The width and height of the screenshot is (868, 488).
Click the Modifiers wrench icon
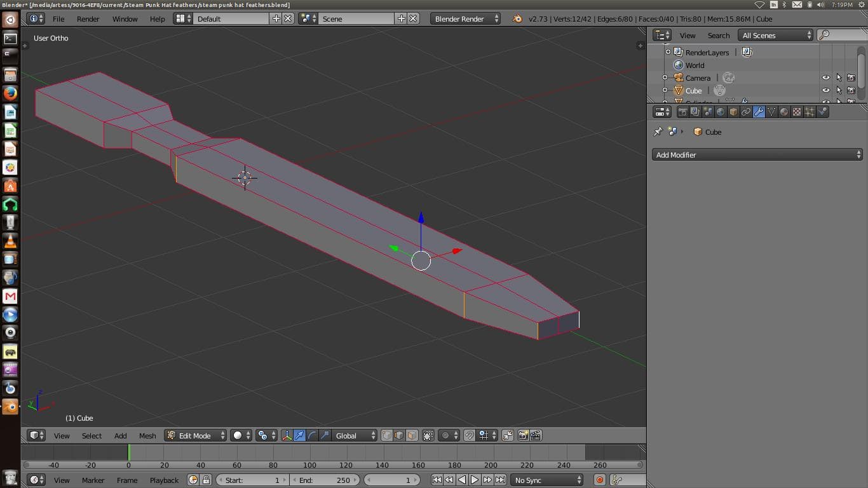pyautogui.click(x=759, y=112)
